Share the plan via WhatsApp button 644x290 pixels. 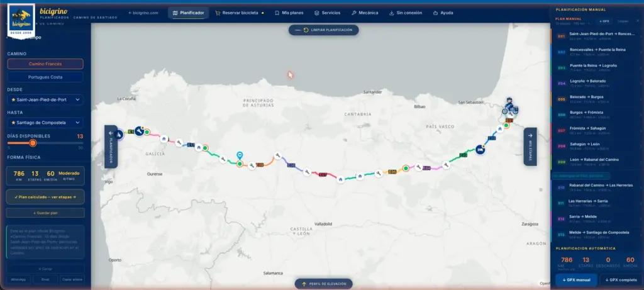tap(18, 279)
